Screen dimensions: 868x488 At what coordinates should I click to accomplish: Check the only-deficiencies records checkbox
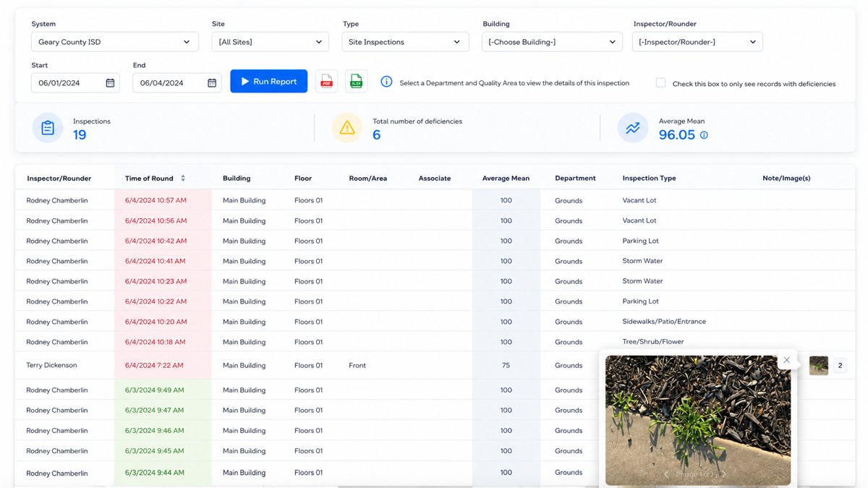pyautogui.click(x=660, y=83)
